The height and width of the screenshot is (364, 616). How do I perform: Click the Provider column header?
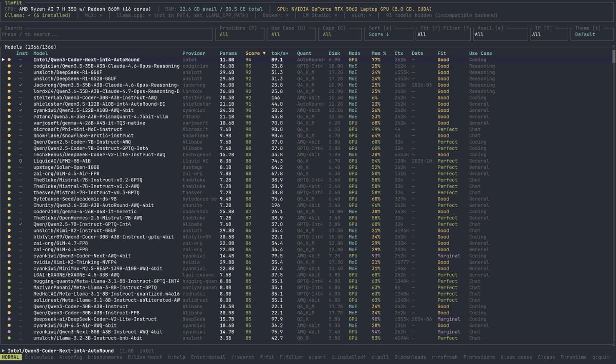click(x=194, y=53)
